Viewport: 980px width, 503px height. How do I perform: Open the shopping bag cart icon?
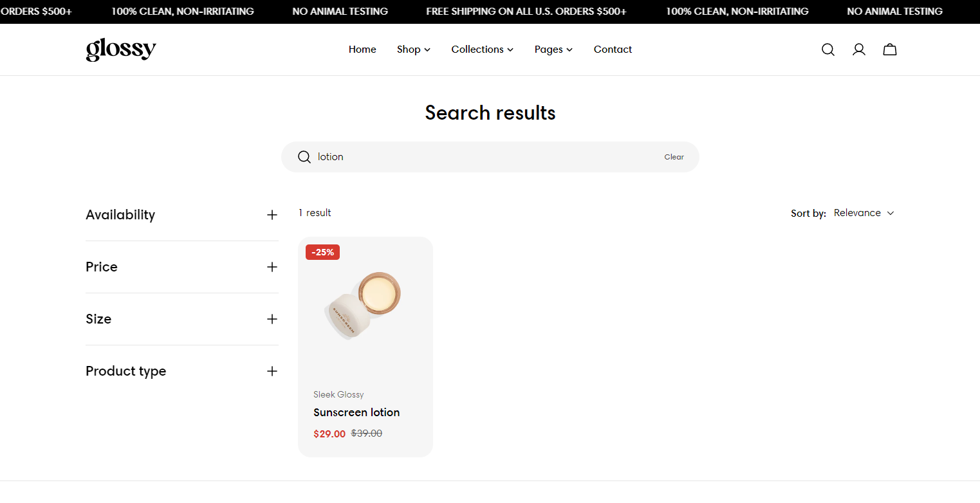point(889,50)
